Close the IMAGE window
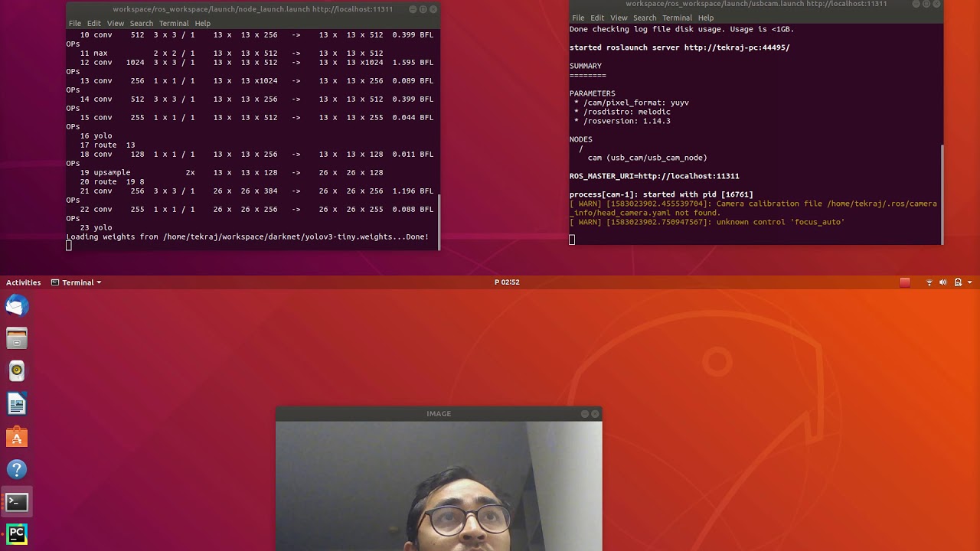Viewport: 980px width, 551px height. 595,414
